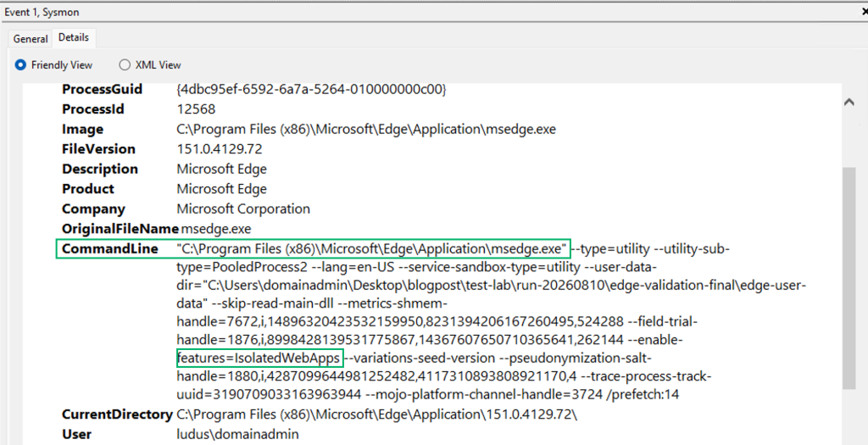This screenshot has height=445, width=868.
Task: Click the edge-validation-final user-data-dir path line
Action: 491,285
